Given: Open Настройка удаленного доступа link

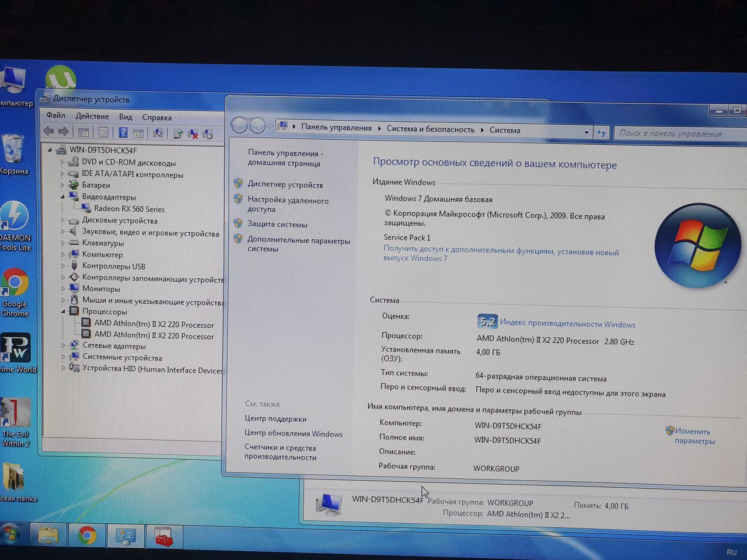Looking at the screenshot, I should click(288, 204).
